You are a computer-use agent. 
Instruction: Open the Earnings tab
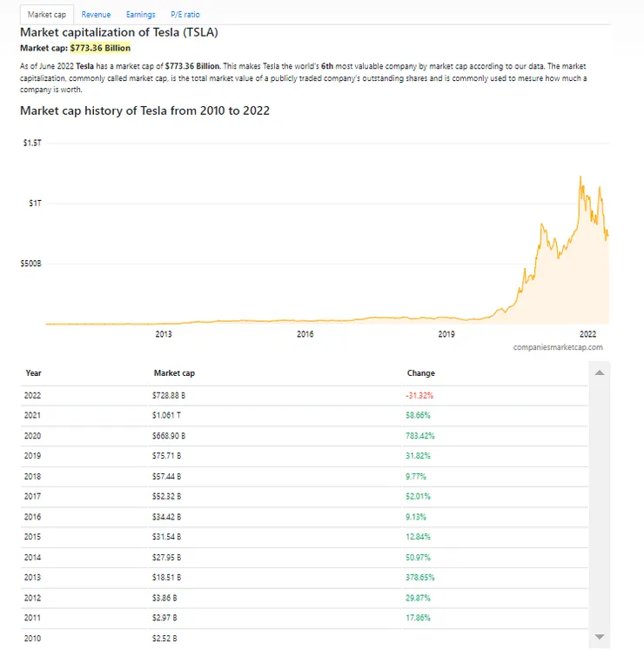point(140,15)
